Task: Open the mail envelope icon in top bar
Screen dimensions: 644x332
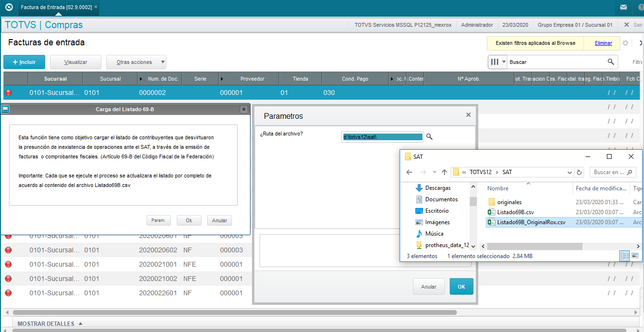Action: tap(624, 7)
